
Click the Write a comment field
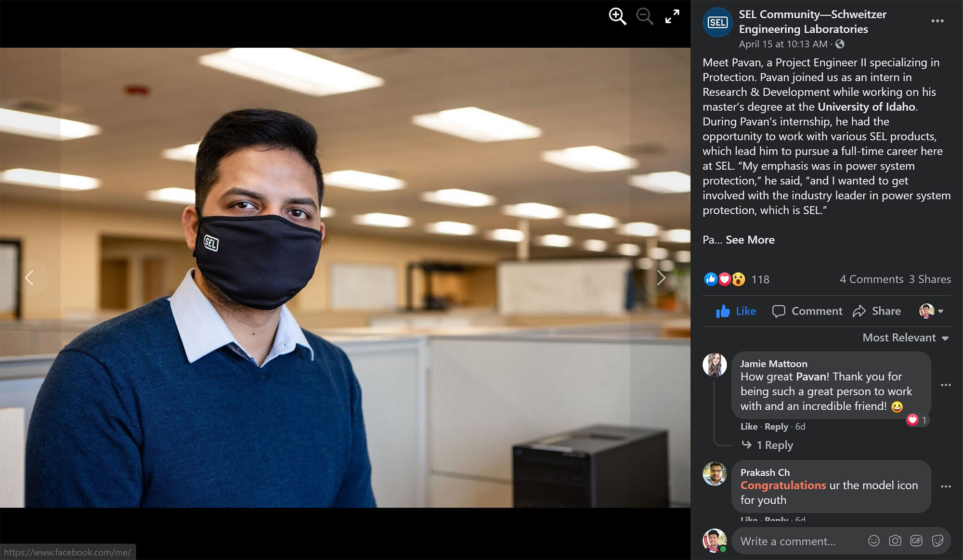coord(841,541)
